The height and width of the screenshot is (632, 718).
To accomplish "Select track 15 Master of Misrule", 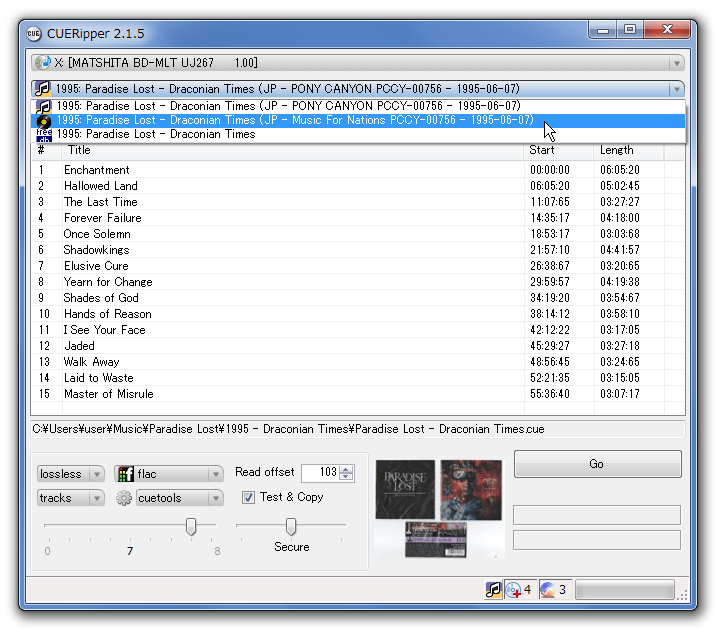I will click(358, 394).
